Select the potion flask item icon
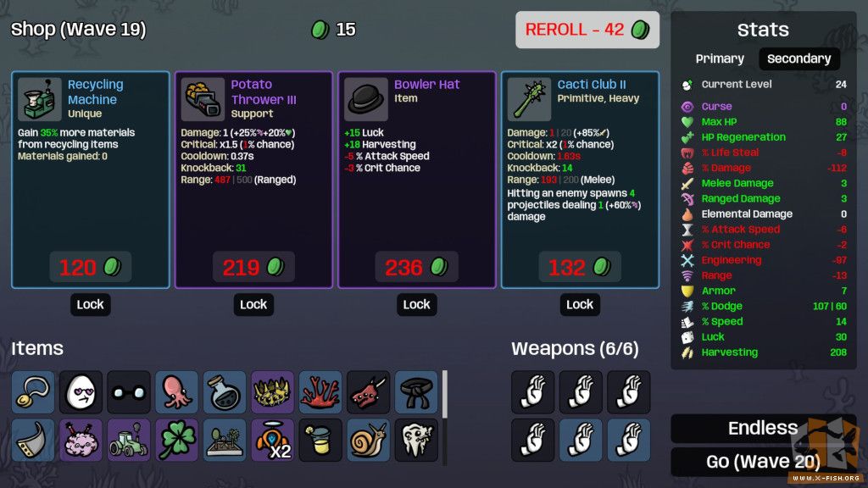 click(x=224, y=392)
